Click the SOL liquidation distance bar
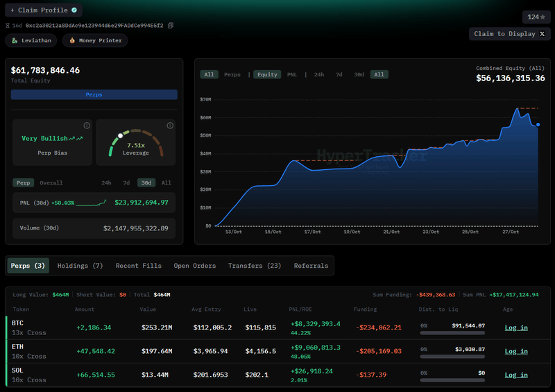 click(x=452, y=380)
